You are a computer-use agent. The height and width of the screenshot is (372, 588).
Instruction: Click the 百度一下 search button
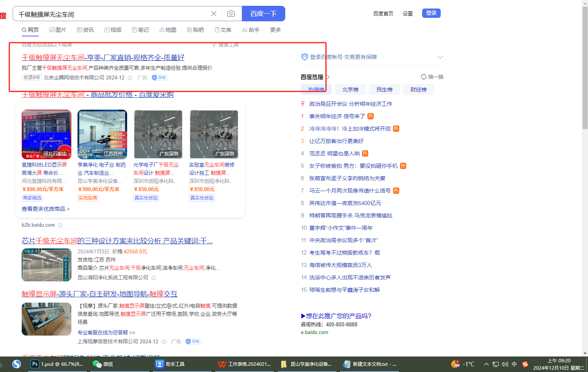(264, 14)
